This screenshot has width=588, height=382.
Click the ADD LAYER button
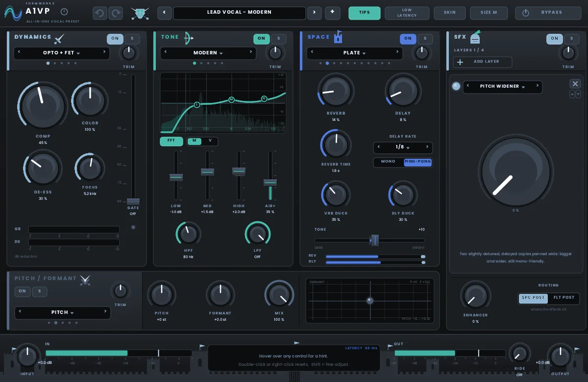click(x=483, y=62)
